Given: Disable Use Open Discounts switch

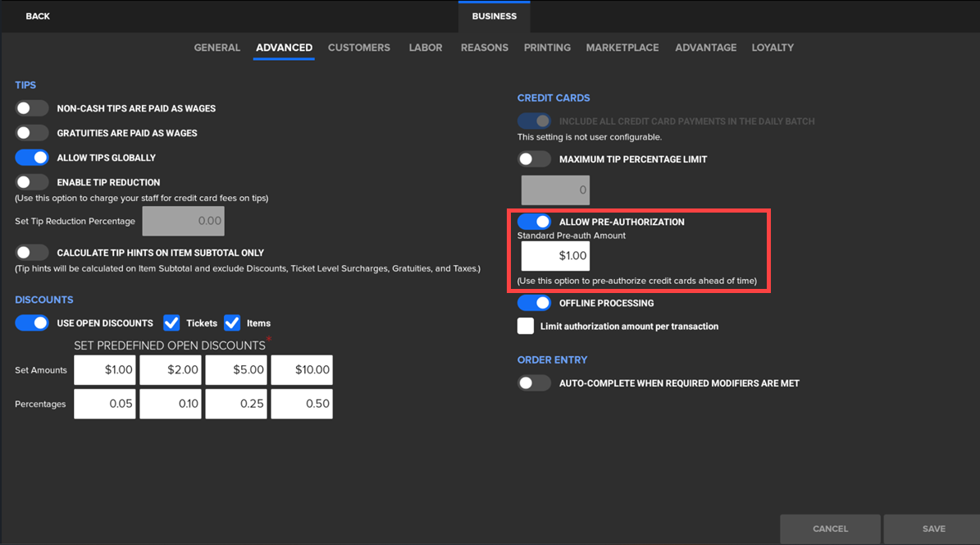Looking at the screenshot, I should (x=32, y=323).
